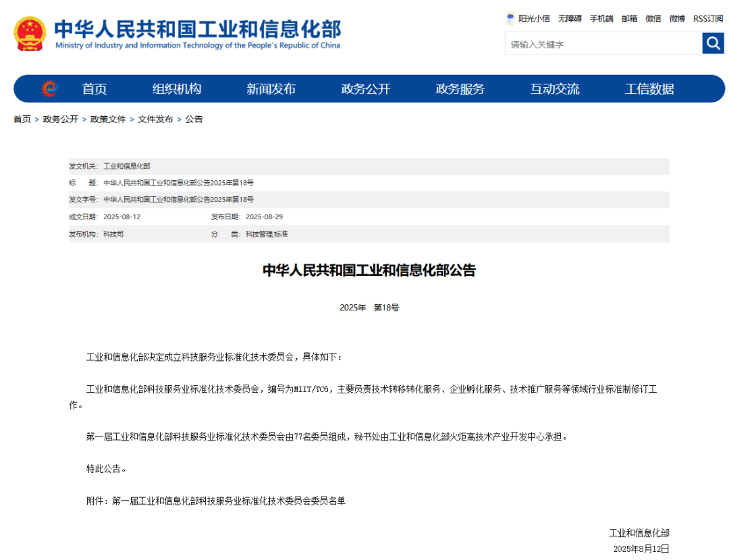The width and height of the screenshot is (729, 560).
Task: Click the signature 工业和信息化部 at bottom right
Action: pos(639,532)
